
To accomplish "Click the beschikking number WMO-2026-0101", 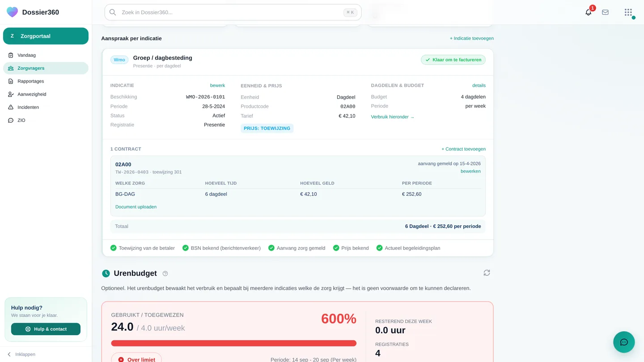I will point(205,97).
